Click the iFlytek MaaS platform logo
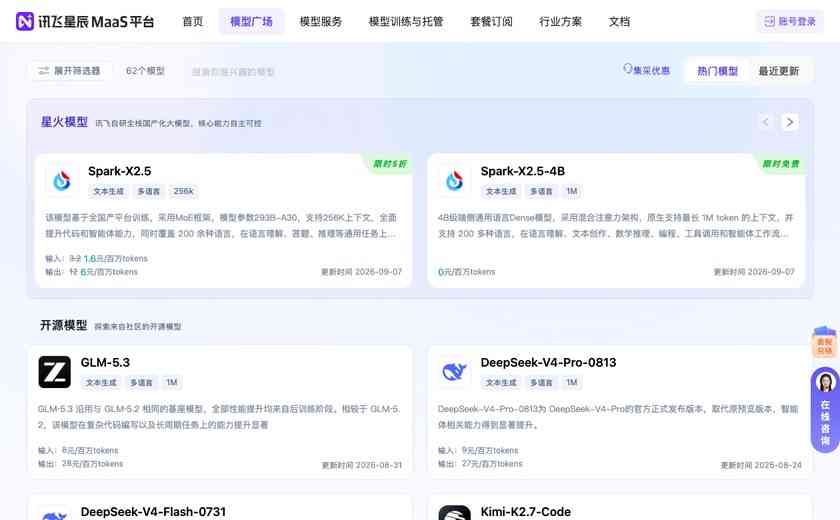 point(85,21)
